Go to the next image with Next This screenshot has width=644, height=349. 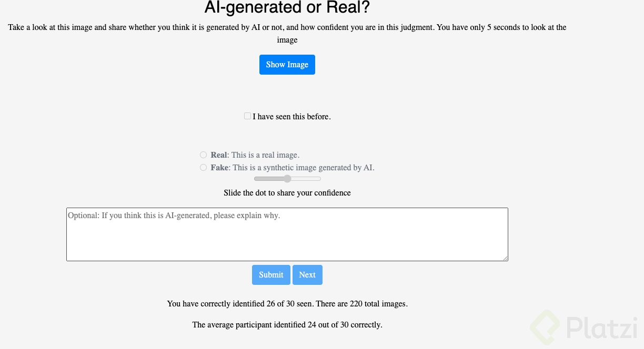click(307, 275)
